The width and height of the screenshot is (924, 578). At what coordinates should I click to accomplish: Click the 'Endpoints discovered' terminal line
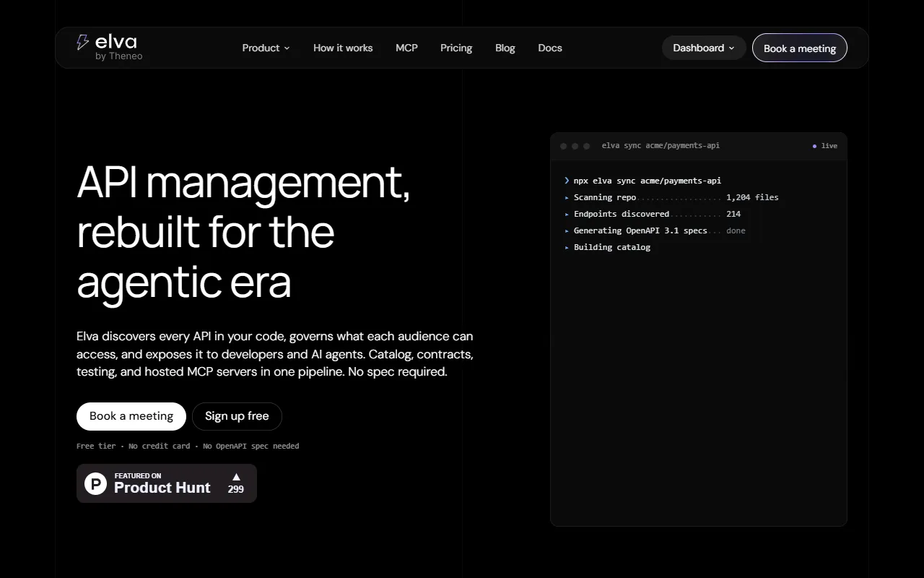(x=653, y=214)
